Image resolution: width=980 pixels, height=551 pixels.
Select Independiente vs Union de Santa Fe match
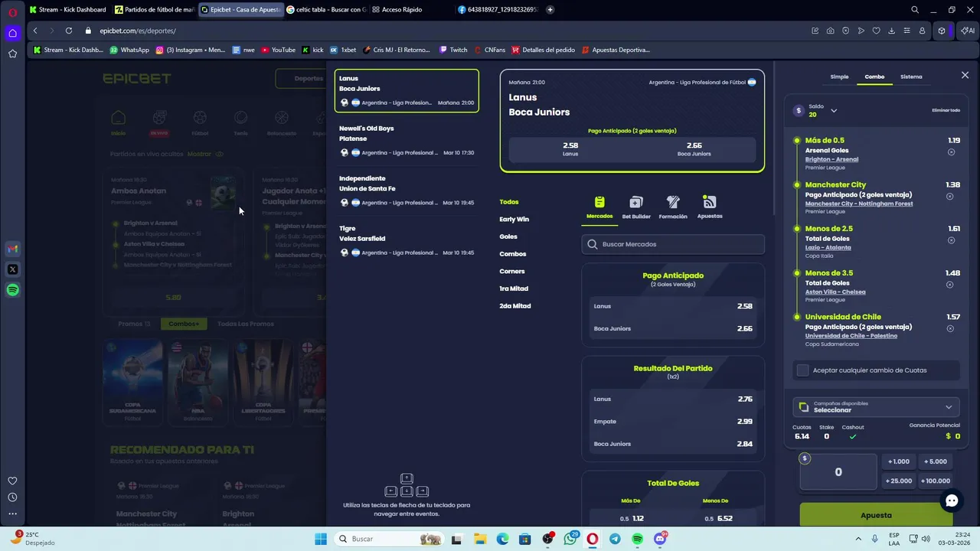click(407, 191)
